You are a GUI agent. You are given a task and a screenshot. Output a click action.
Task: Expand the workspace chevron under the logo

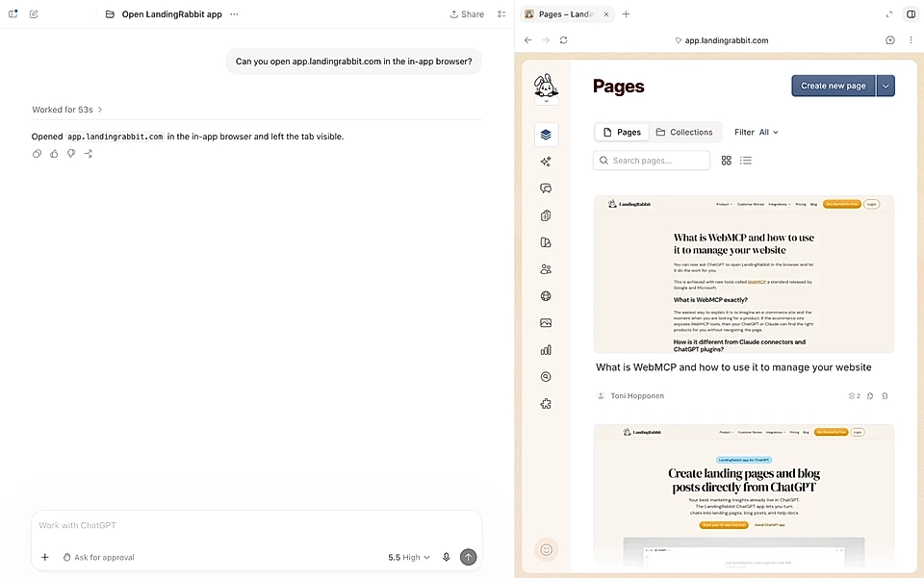[x=547, y=101]
